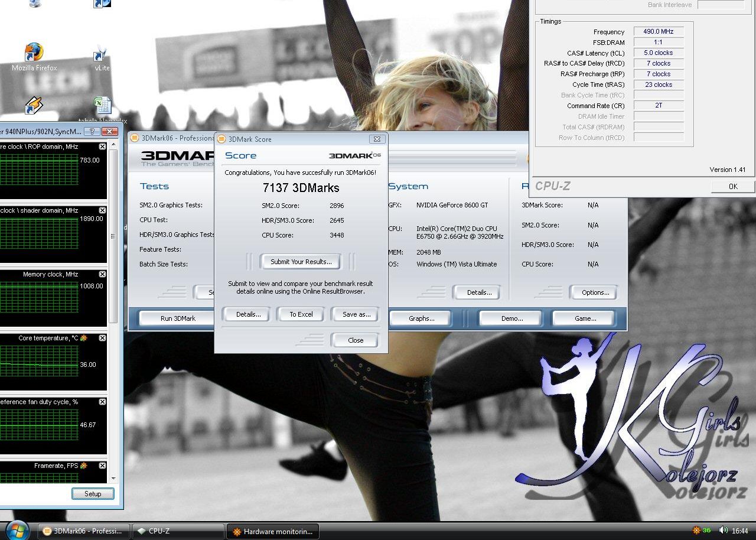
Task: Click SM2.0 Score value 2896
Action: (x=337, y=206)
